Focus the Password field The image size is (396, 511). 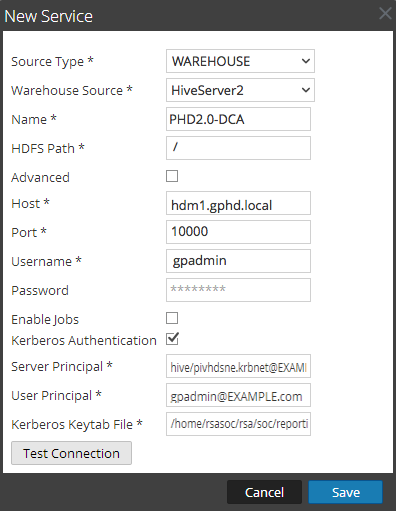(x=238, y=290)
